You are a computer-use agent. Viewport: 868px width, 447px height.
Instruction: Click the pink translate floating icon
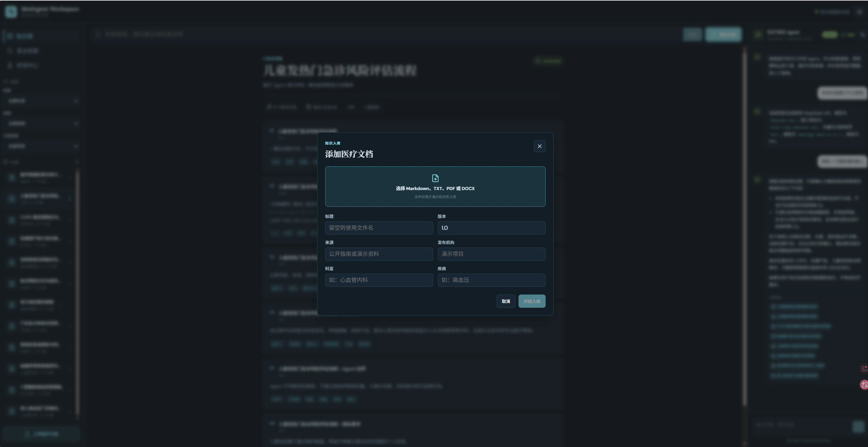pyautogui.click(x=864, y=385)
